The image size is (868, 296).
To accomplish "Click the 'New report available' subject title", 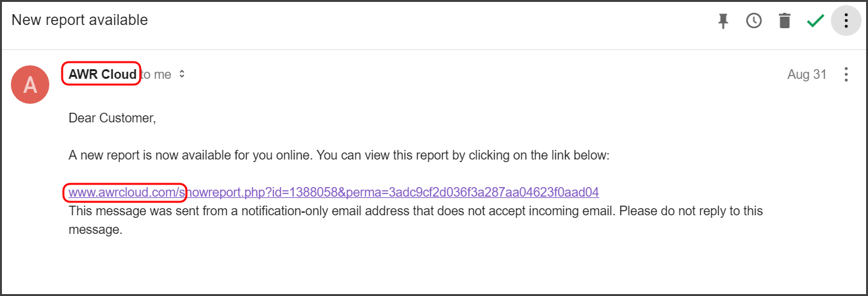I will coord(79,20).
